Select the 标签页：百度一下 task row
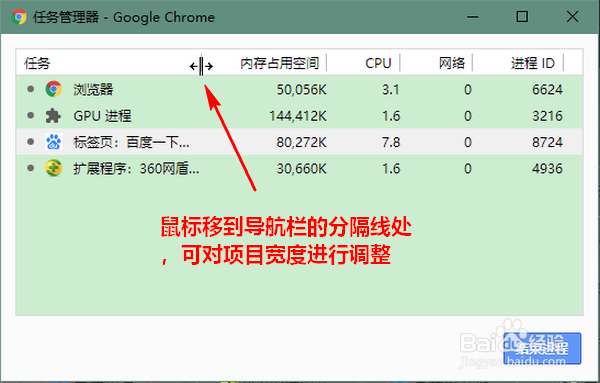Screen dimensions: 600x383 tap(300, 142)
